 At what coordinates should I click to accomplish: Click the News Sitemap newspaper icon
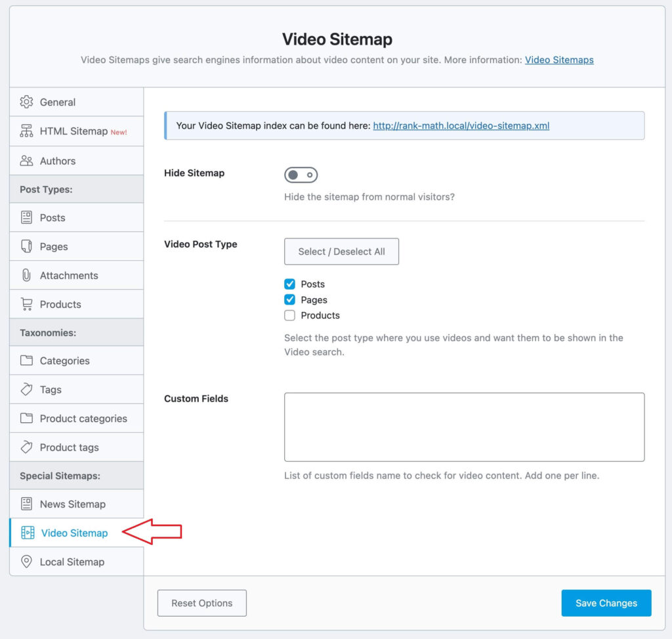(26, 504)
